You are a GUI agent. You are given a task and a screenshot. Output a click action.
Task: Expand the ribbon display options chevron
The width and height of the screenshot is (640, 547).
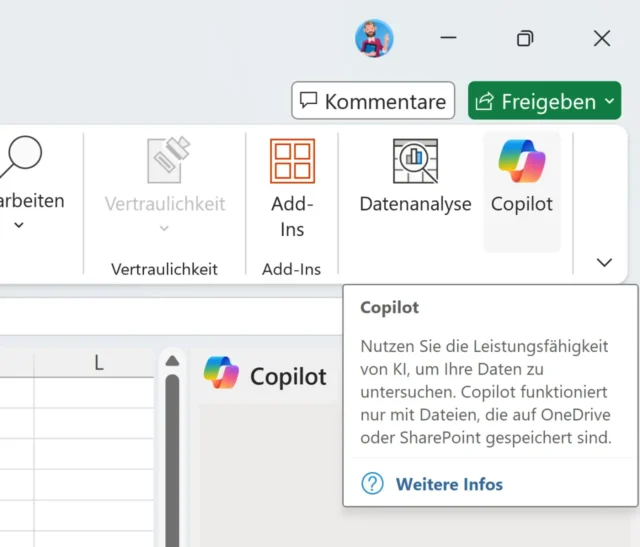[604, 262]
